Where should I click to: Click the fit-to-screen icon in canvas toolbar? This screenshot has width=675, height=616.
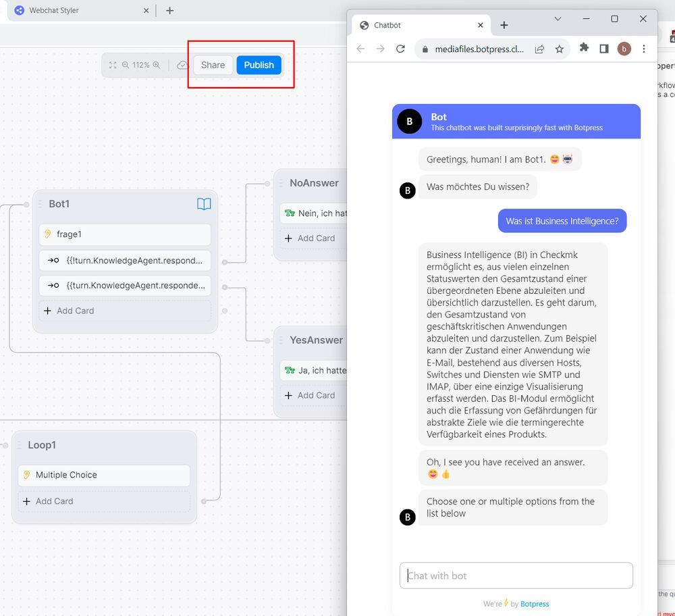113,65
